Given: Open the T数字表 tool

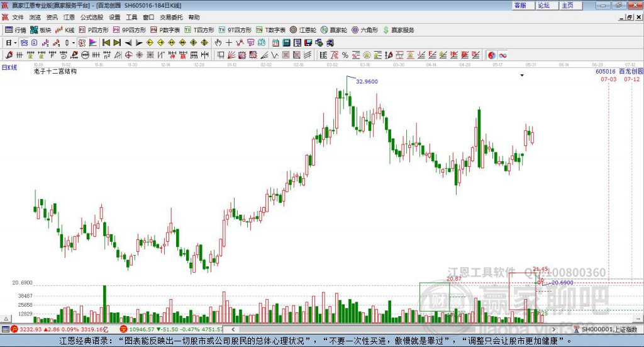Looking at the screenshot, I should pos(270,30).
